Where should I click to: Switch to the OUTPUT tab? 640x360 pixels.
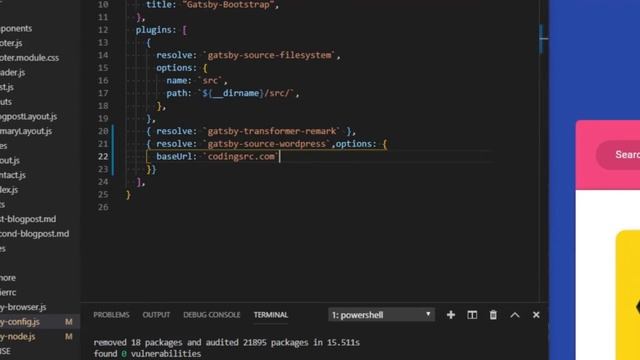point(156,315)
